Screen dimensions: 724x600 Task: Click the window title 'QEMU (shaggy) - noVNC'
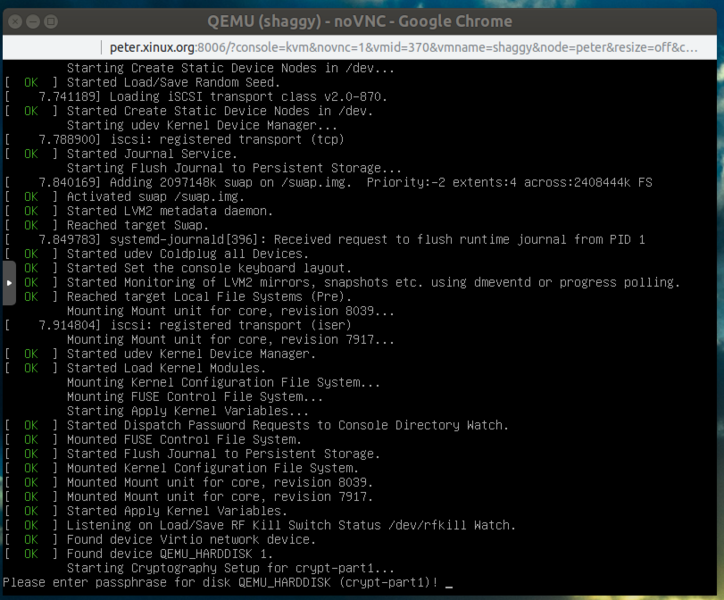[361, 19]
